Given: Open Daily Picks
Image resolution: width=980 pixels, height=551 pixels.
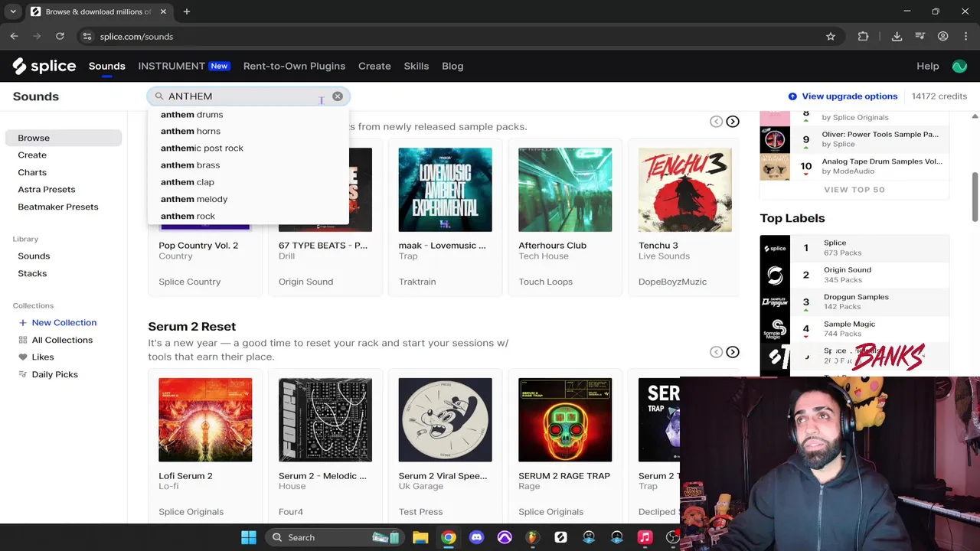Looking at the screenshot, I should [47, 374].
